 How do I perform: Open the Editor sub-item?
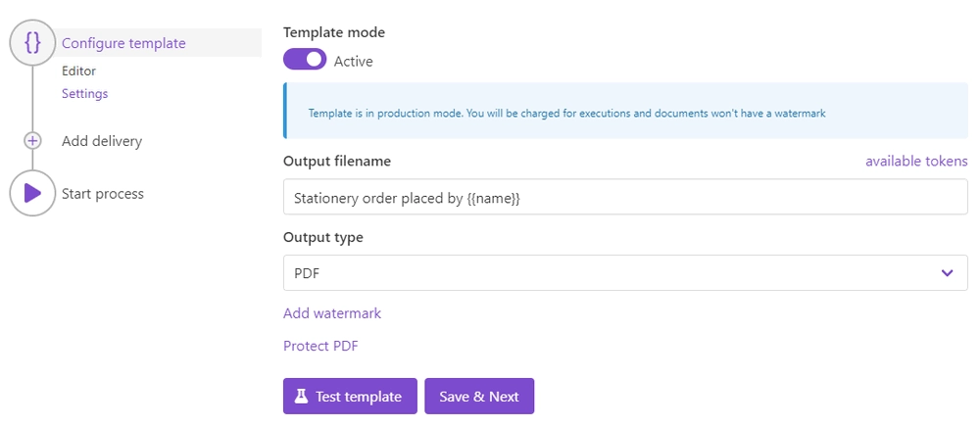78,71
